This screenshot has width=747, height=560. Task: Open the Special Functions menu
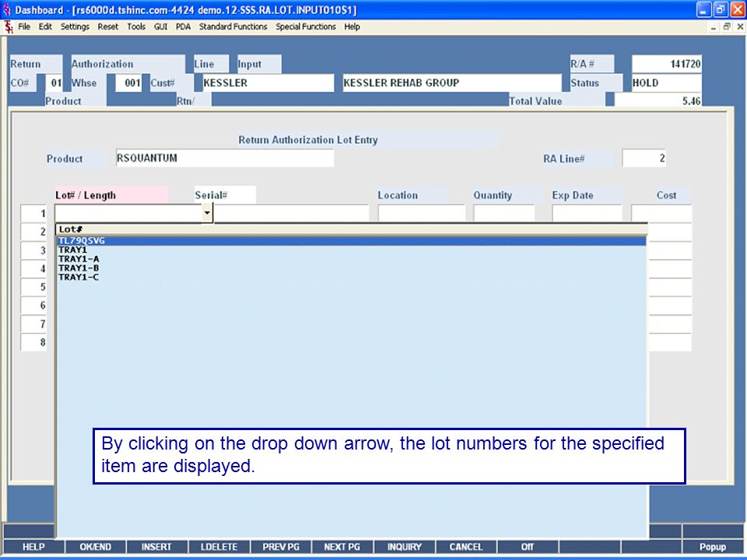[x=305, y=26]
